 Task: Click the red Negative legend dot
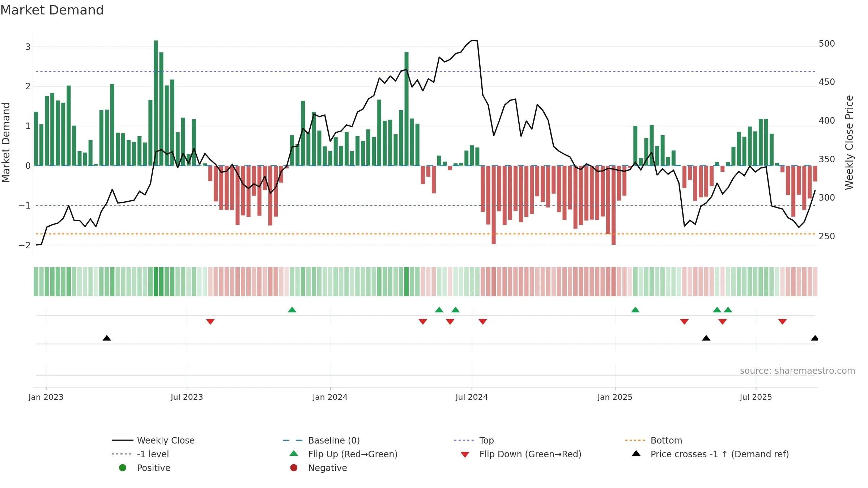coord(294,468)
